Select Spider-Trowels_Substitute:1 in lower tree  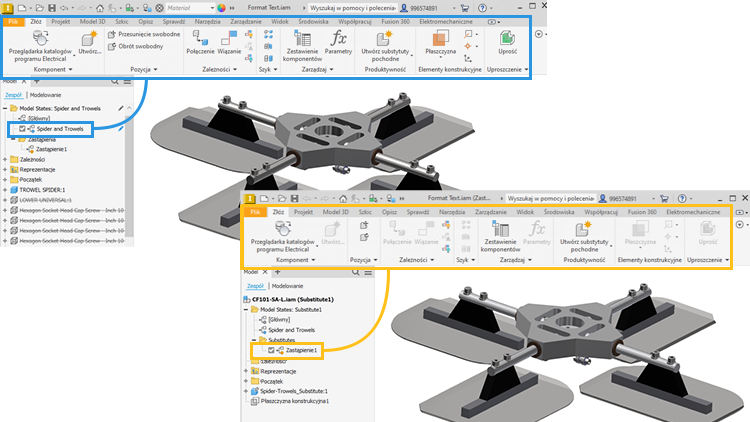294,391
